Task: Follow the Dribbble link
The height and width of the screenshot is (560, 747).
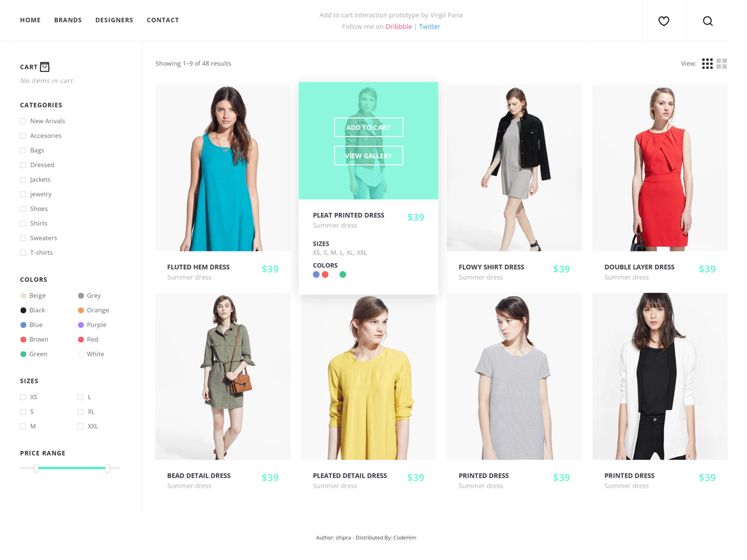Action: (x=398, y=27)
